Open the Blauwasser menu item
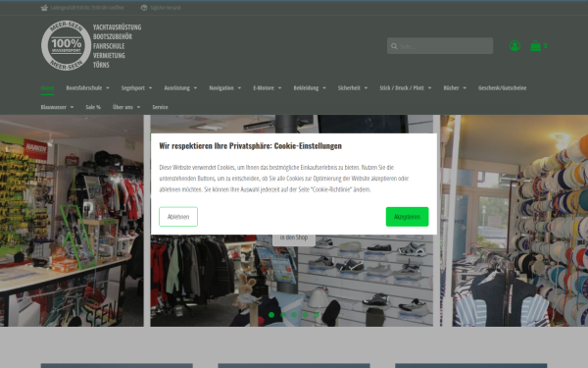 [54, 107]
